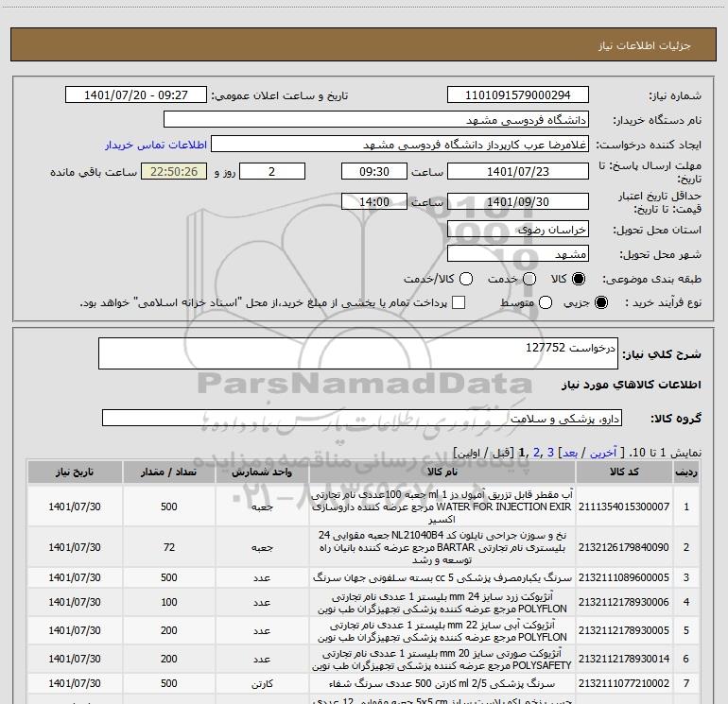728x704 pixels.
Task: Click the validity time field 14:00
Action: (374, 201)
